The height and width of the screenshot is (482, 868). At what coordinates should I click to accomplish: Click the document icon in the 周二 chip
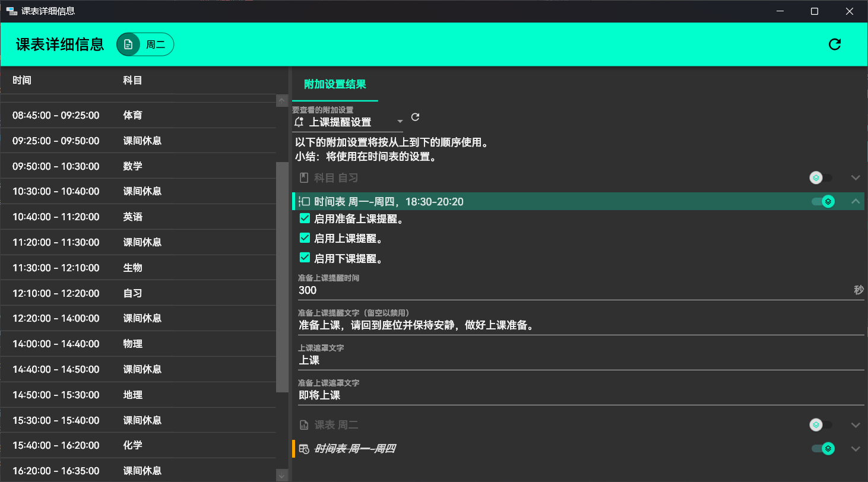click(x=128, y=45)
